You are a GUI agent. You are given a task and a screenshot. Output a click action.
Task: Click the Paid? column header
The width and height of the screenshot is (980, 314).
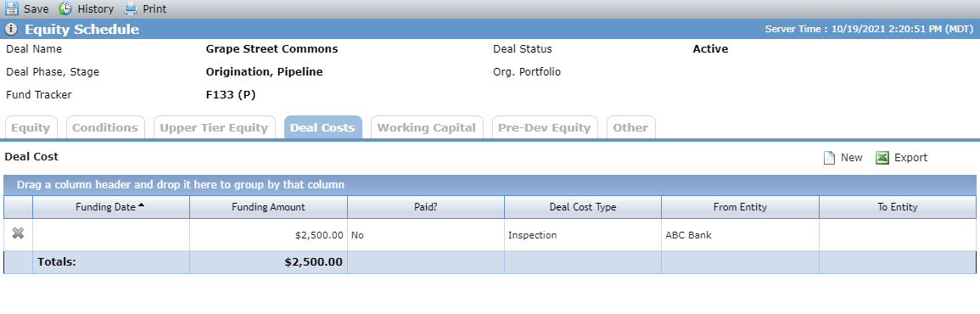point(426,207)
